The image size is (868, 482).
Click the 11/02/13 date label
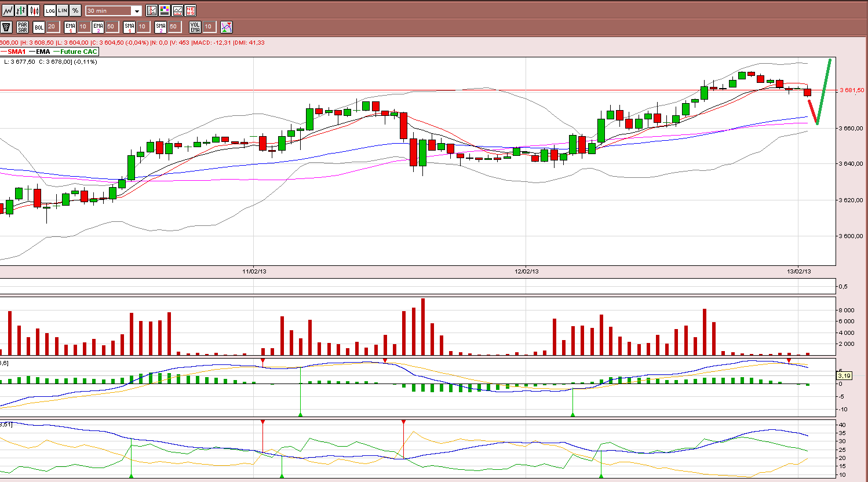coord(254,271)
